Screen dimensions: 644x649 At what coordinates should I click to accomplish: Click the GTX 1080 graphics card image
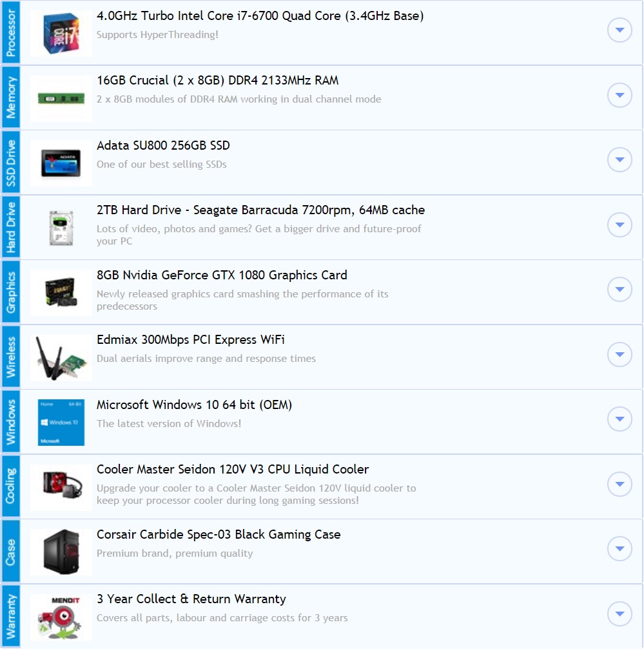[61, 292]
